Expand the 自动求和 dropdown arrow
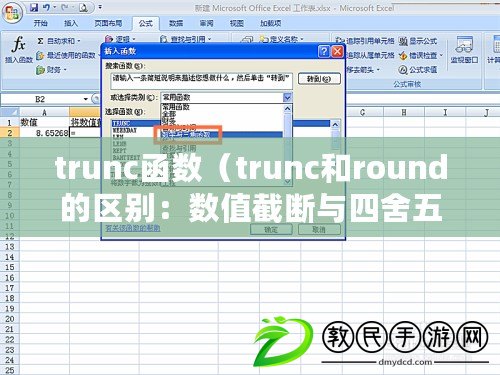 pyautogui.click(x=79, y=41)
